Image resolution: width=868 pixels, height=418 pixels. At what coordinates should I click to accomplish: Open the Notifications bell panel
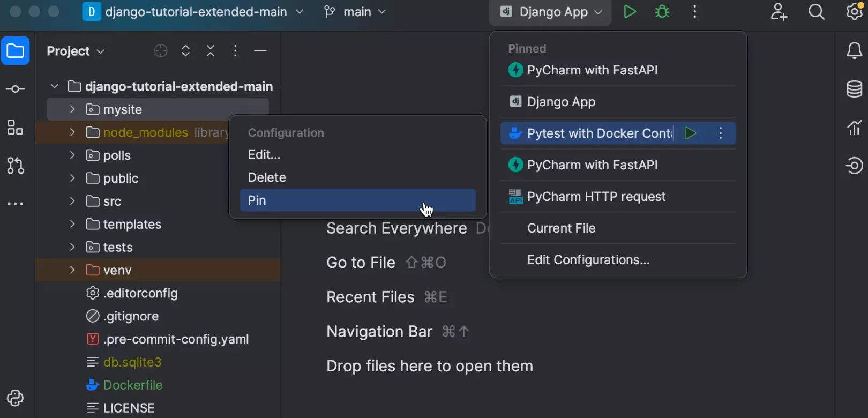(854, 51)
